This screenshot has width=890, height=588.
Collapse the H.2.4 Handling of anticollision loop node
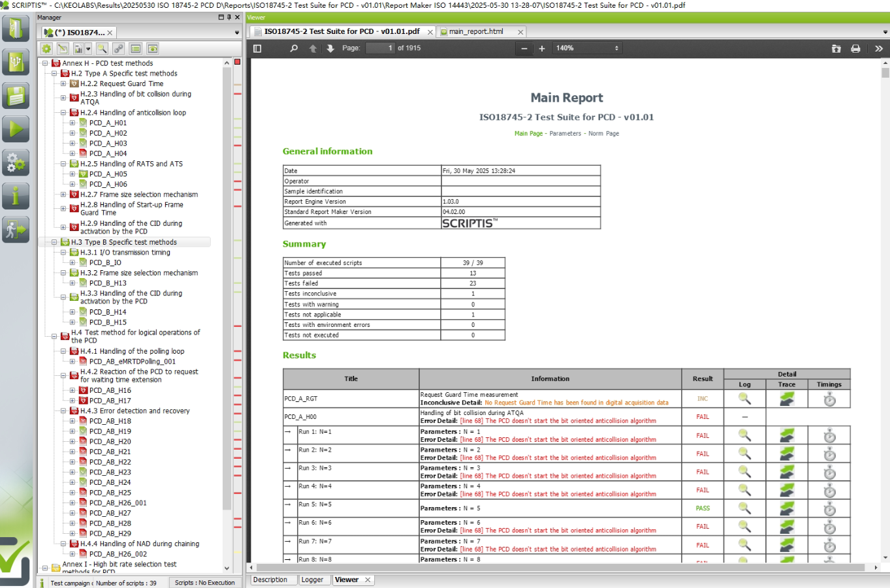[63, 113]
